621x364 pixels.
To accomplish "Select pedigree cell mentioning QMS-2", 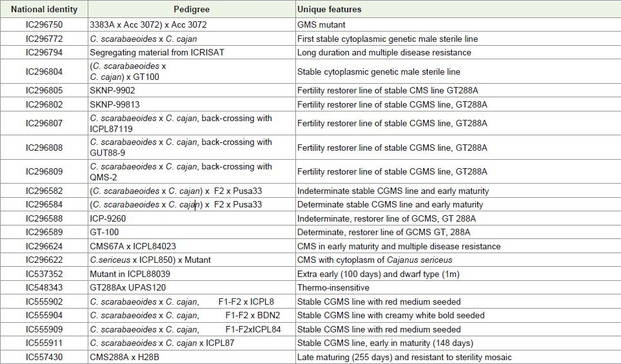I will tap(192, 172).
